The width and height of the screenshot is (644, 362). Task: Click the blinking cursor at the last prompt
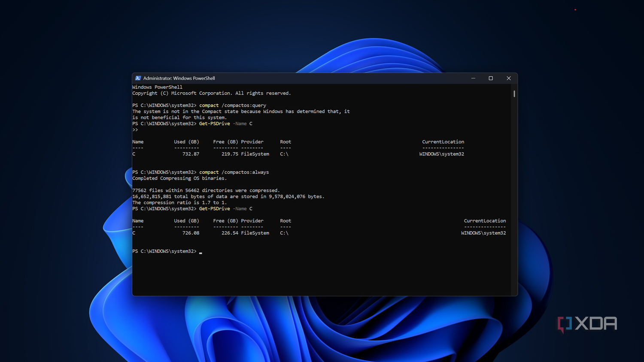200,253
